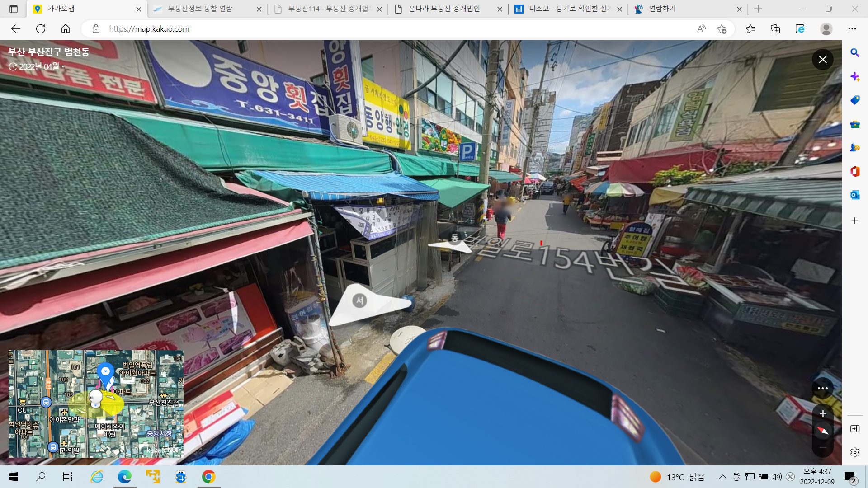Open Outlook icon in sidebar

855,195
